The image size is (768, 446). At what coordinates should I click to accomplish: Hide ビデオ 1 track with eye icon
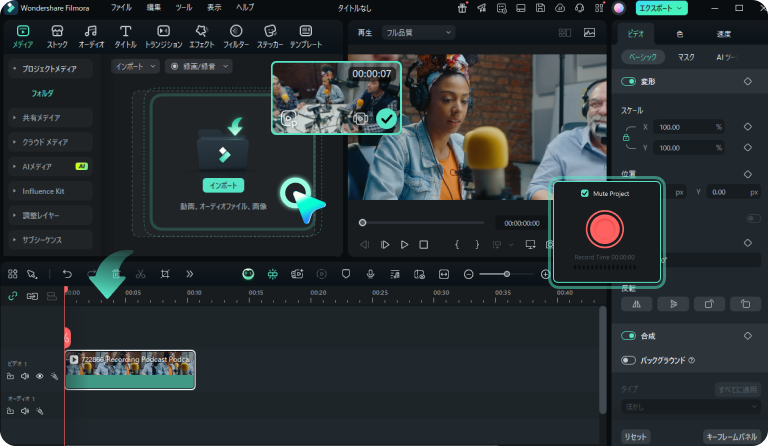(x=40, y=376)
